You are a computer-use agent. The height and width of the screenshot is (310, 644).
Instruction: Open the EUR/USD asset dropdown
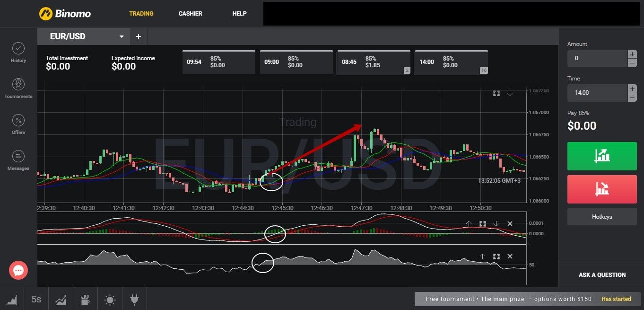(x=84, y=36)
